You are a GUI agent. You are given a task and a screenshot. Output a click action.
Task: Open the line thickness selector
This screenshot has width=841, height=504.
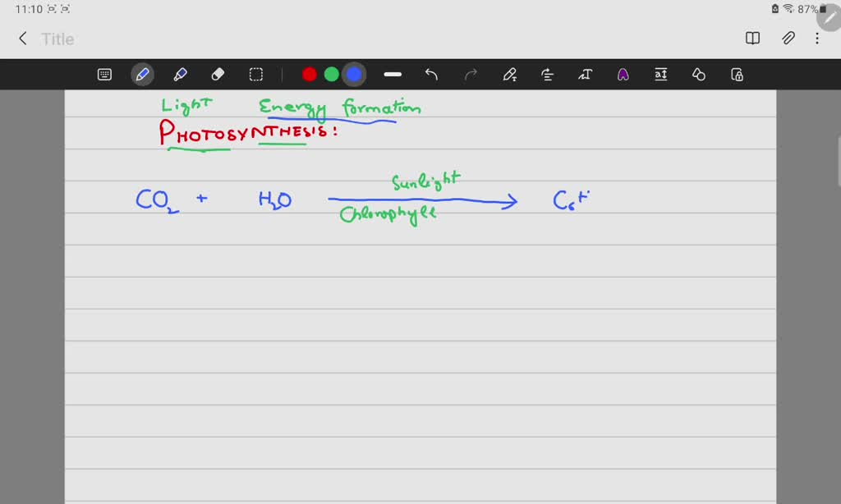(x=392, y=74)
